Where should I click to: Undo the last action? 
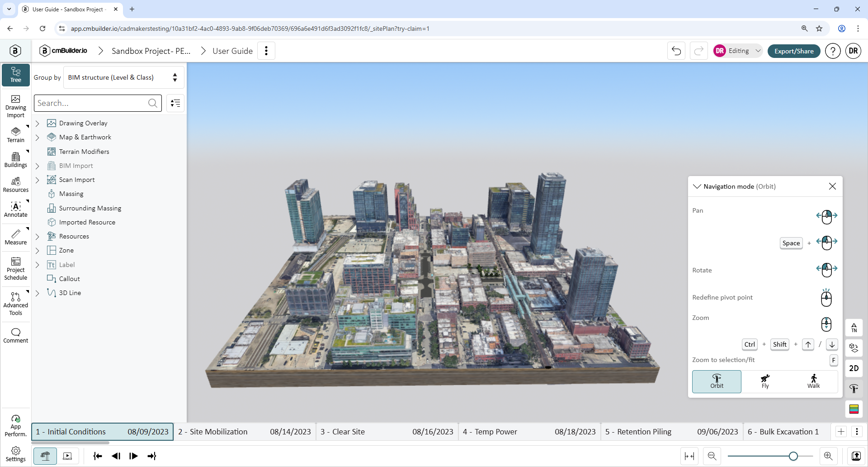tap(676, 51)
